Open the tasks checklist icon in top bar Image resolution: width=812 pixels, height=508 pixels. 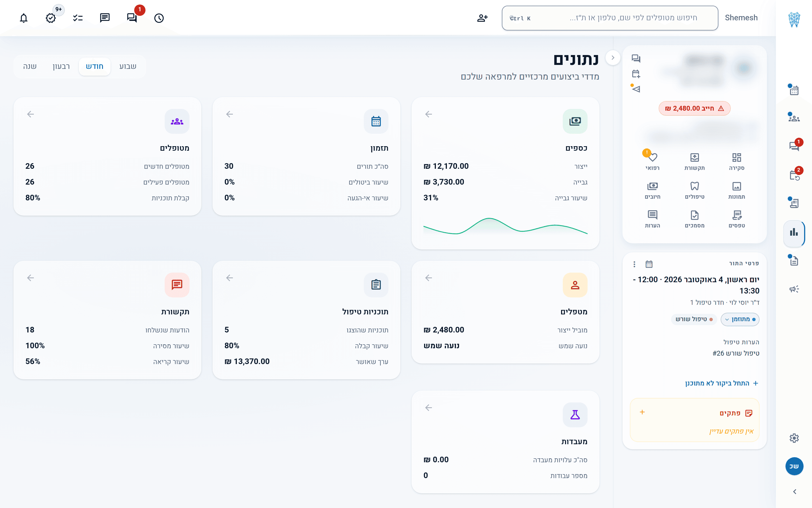pyautogui.click(x=78, y=18)
